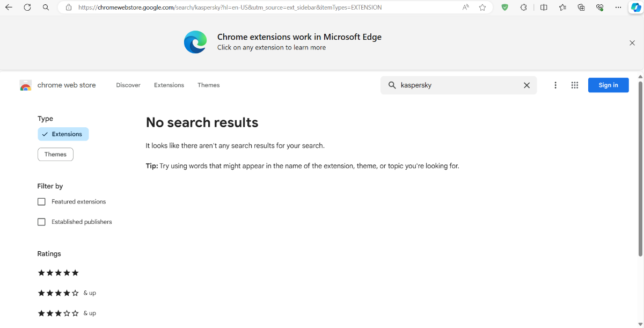644x328 pixels.
Task: Clear the kaspersky search text
Action: pyautogui.click(x=526, y=85)
